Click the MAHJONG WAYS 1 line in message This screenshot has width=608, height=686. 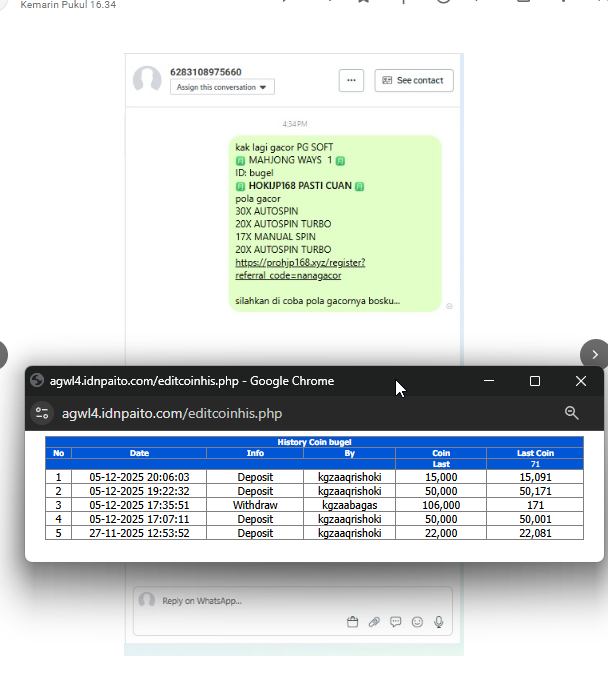tap(290, 160)
